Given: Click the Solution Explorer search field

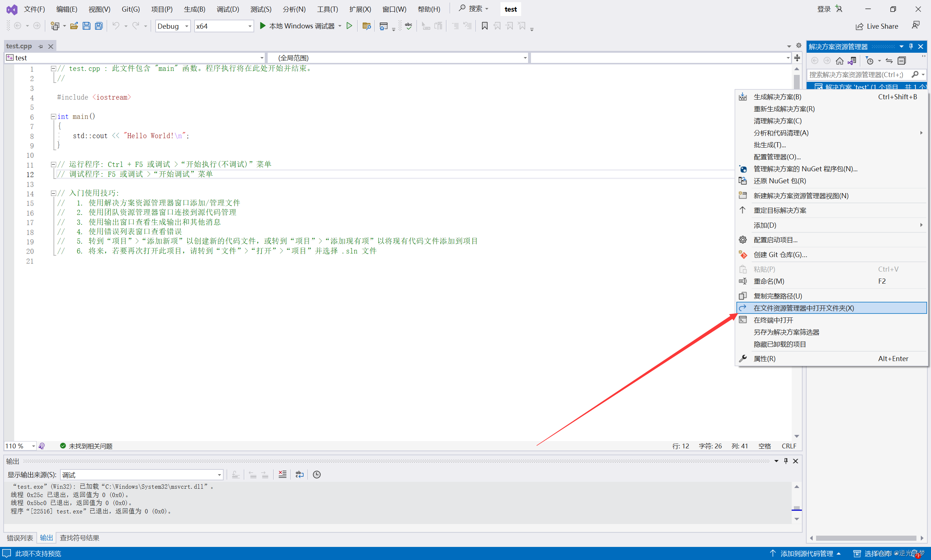Looking at the screenshot, I should click(x=857, y=75).
